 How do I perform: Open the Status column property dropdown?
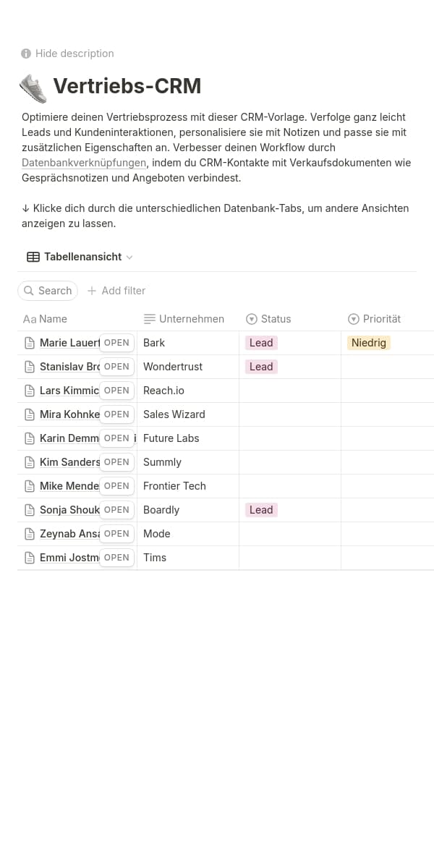(x=251, y=319)
